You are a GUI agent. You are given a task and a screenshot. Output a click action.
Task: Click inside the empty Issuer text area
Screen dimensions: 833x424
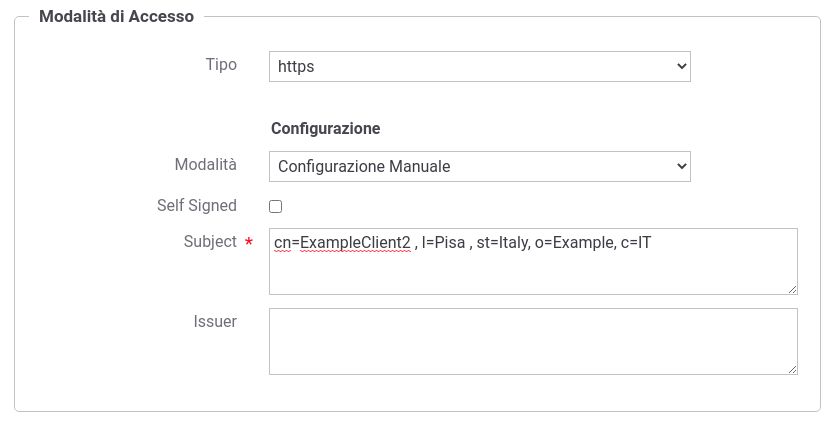533,341
